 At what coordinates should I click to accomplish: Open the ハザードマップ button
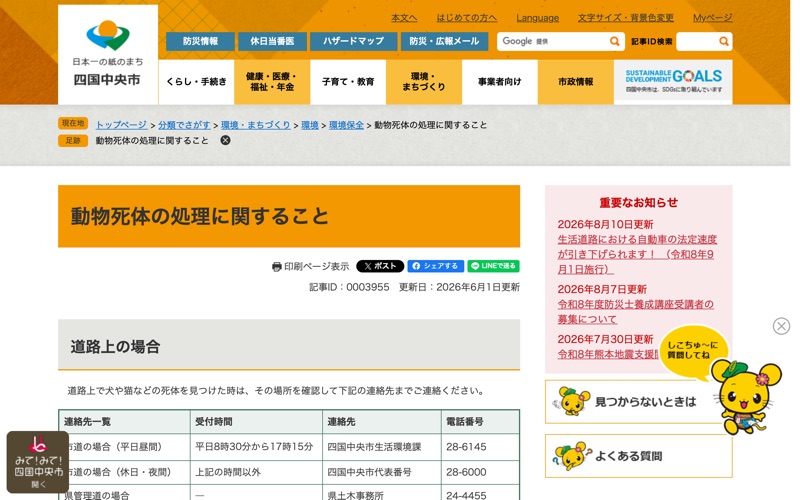pyautogui.click(x=353, y=41)
